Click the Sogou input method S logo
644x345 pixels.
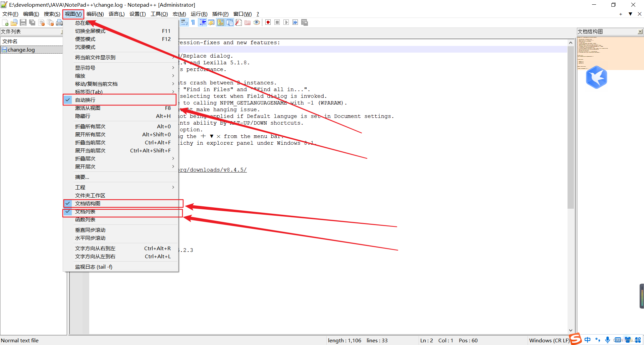(x=576, y=339)
